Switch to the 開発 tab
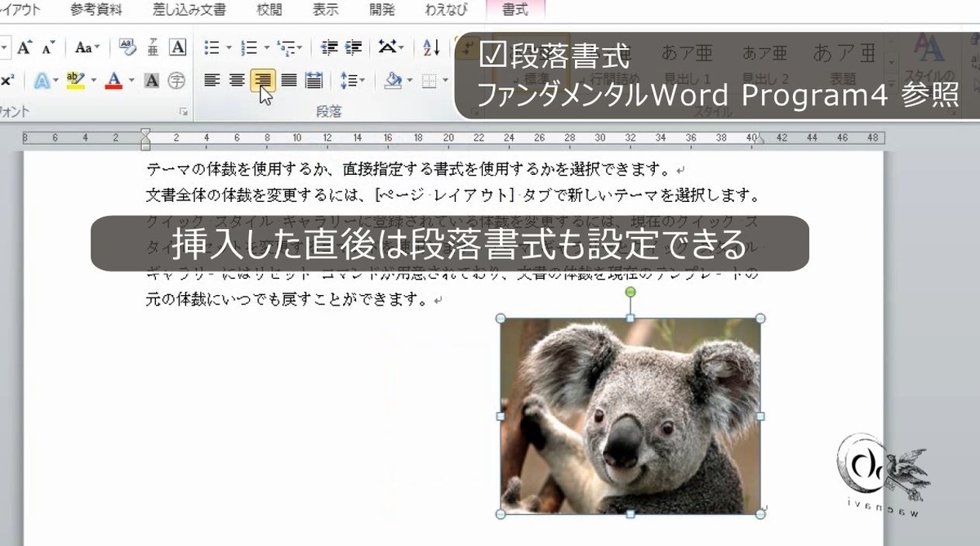The width and height of the screenshot is (980, 546). tap(381, 10)
